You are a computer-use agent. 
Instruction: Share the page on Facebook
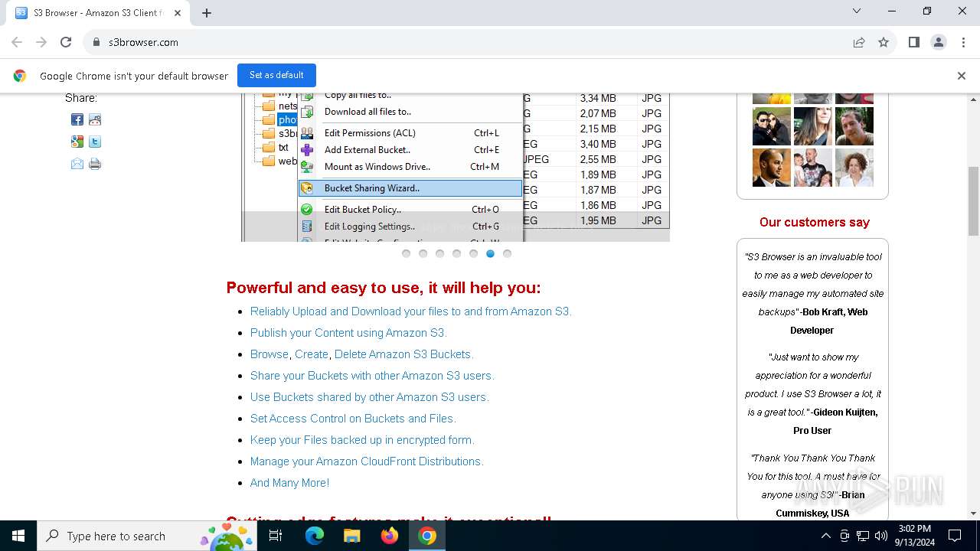[77, 119]
